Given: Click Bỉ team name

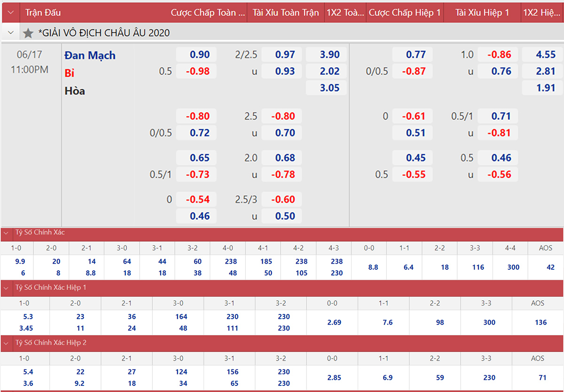Looking at the screenshot, I should click(x=70, y=73).
